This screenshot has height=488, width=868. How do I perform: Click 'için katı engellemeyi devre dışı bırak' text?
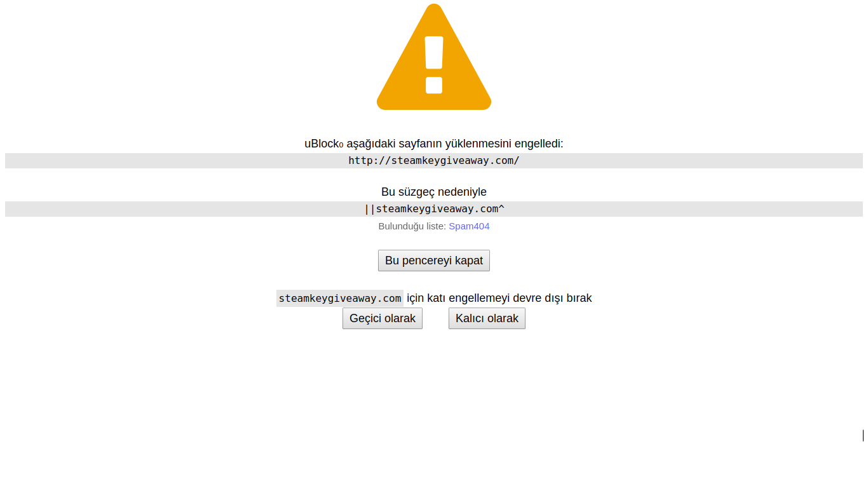499,298
